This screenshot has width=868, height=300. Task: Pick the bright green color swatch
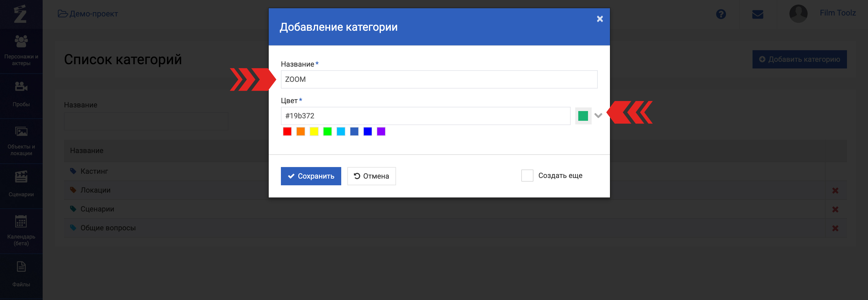click(x=328, y=131)
